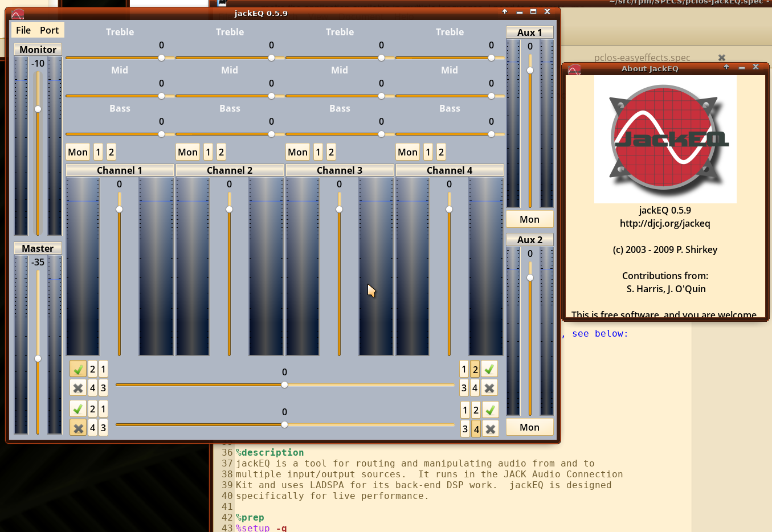Click the X icon right of lower crossfader
772x532 pixels.
[490, 429]
